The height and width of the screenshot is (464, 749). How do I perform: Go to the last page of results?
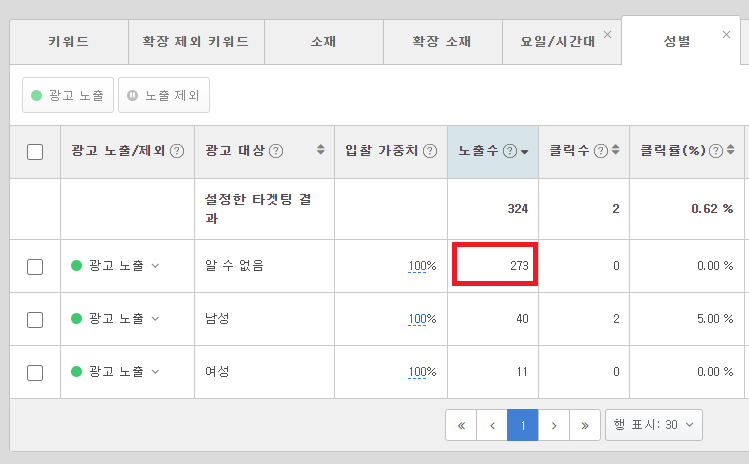[x=584, y=425]
